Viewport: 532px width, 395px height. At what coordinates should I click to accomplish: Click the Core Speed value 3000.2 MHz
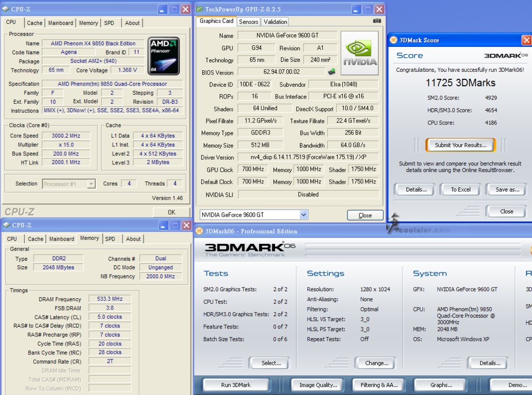66,136
